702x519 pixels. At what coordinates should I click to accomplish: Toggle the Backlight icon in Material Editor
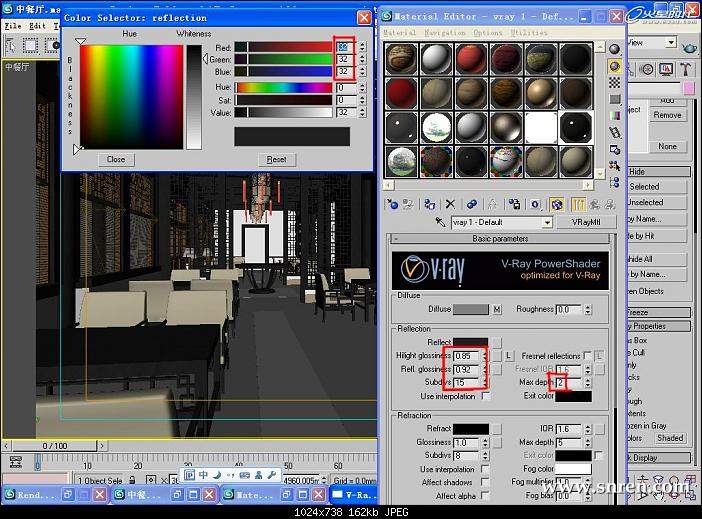tap(614, 66)
